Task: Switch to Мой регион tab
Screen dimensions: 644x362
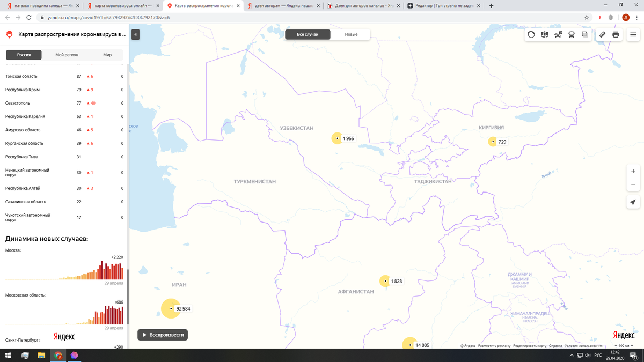Action: click(67, 55)
